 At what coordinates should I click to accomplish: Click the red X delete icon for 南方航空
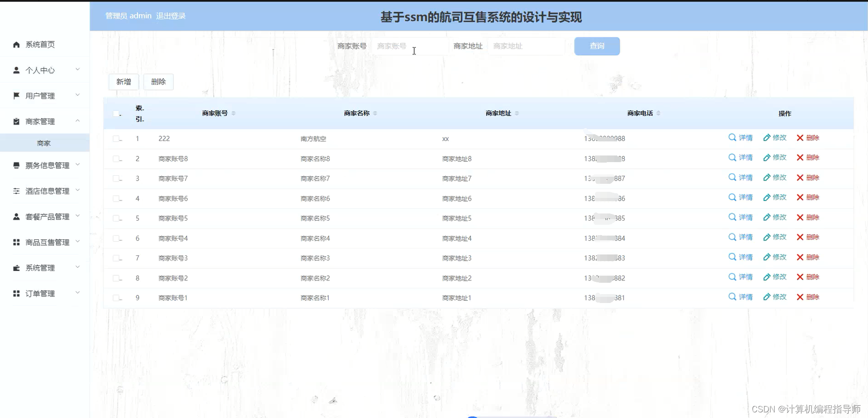pyautogui.click(x=800, y=138)
